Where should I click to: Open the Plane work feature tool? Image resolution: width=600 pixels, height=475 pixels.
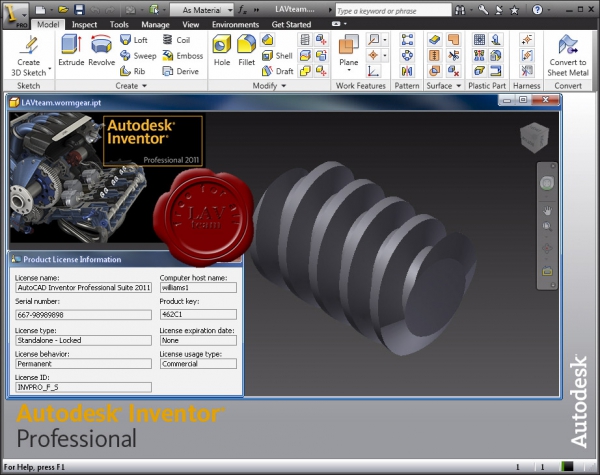[x=349, y=50]
